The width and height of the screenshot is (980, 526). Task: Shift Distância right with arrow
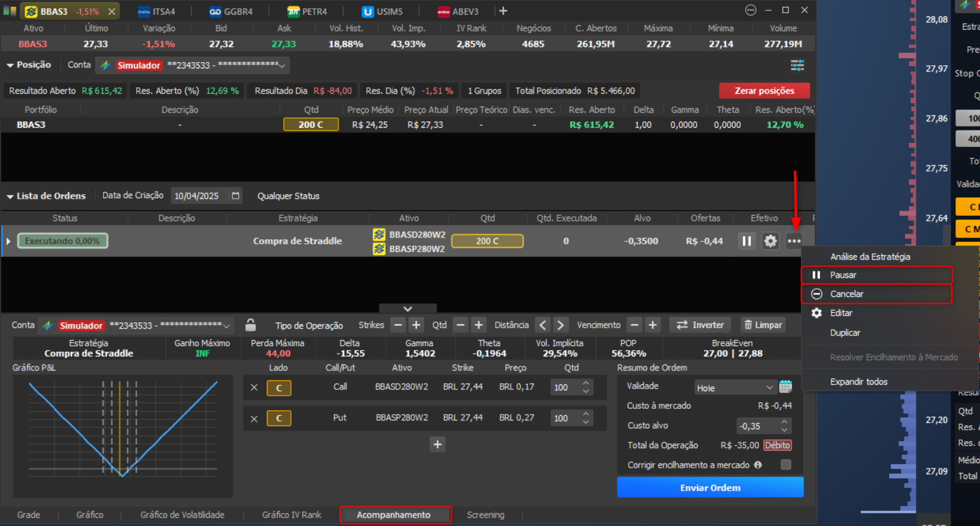(561, 325)
